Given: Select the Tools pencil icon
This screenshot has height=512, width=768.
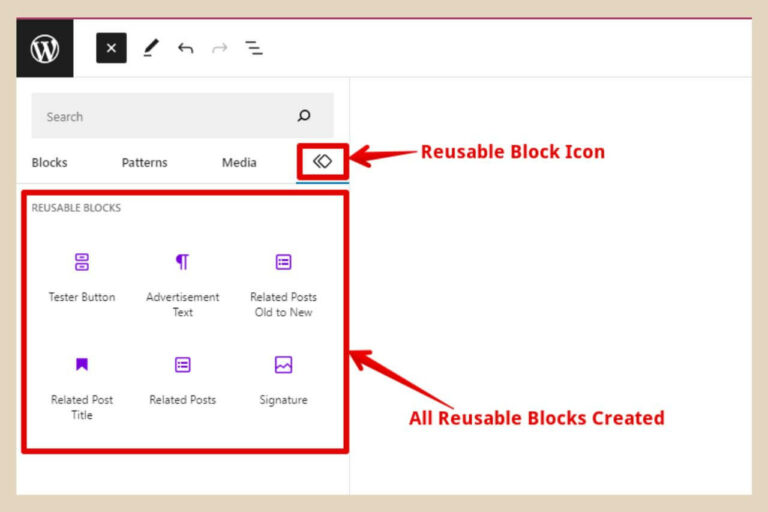Looking at the screenshot, I should 150,48.
